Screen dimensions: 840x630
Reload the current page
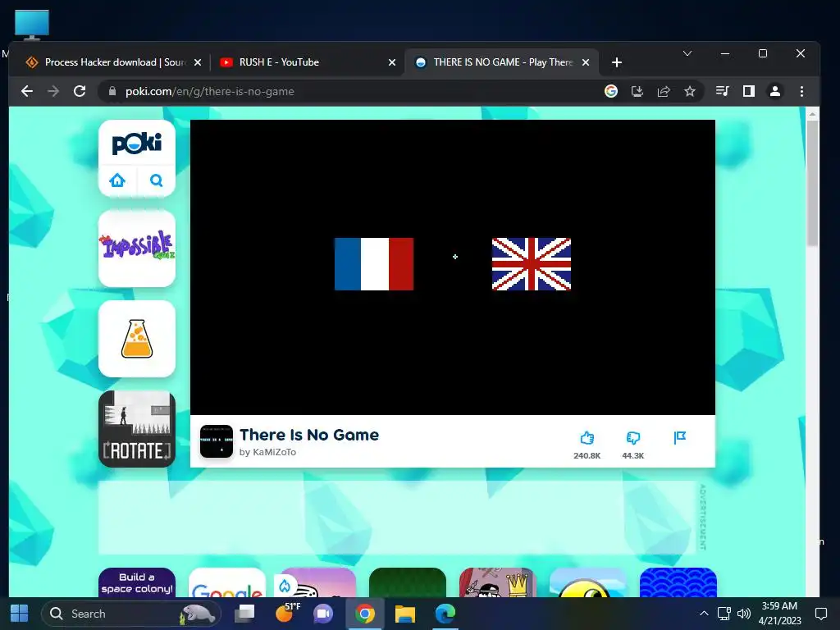[80, 91]
